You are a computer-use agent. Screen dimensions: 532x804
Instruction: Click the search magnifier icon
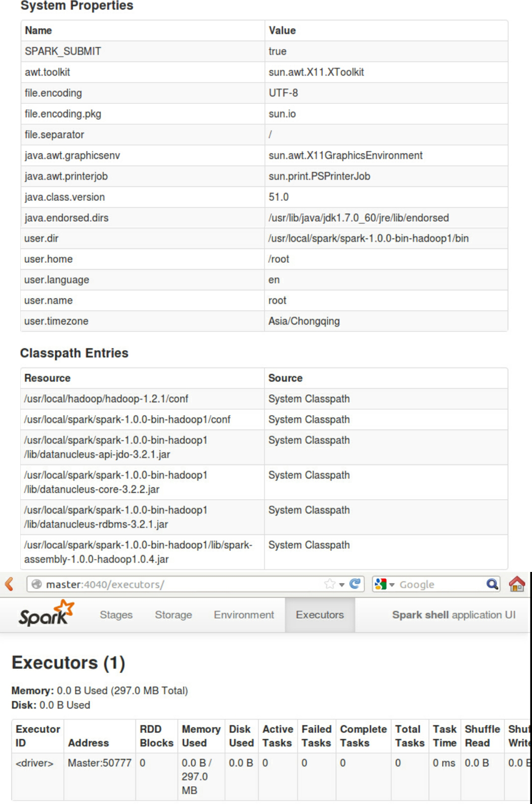tap(492, 584)
